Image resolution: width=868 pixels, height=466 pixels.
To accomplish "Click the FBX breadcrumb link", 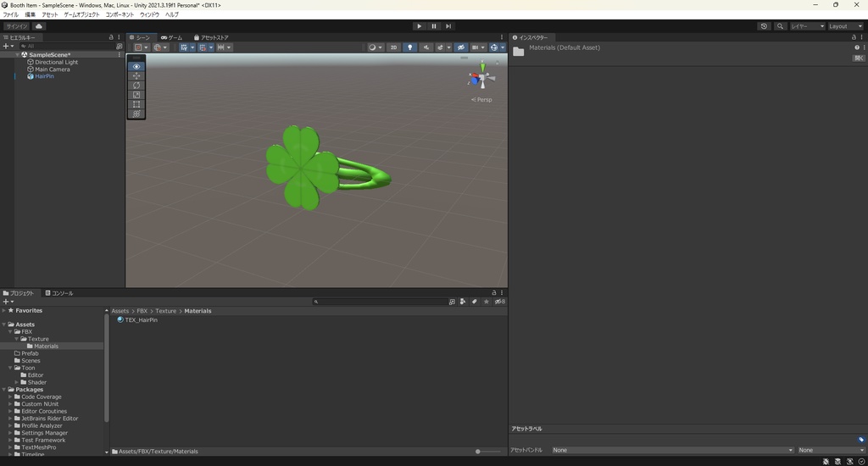I will [142, 311].
